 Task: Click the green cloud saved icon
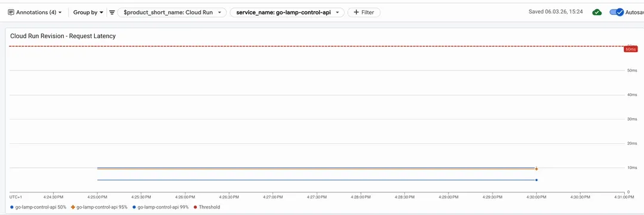[597, 13]
